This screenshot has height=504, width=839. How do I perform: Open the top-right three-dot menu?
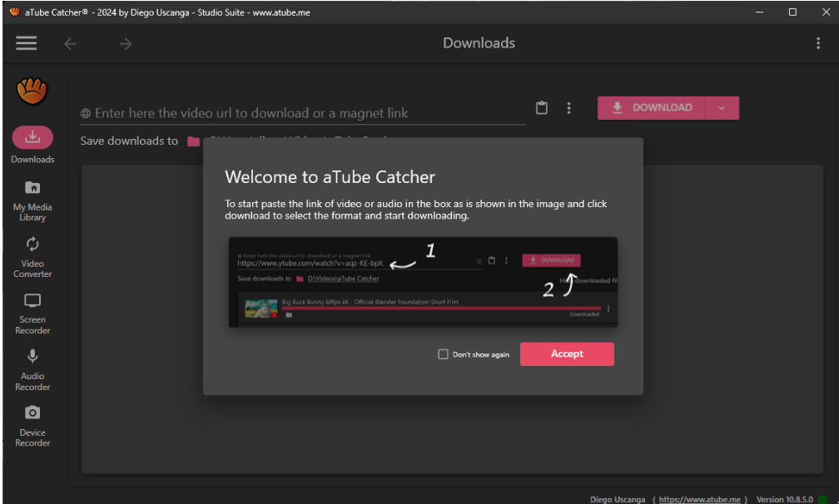pyautogui.click(x=818, y=42)
